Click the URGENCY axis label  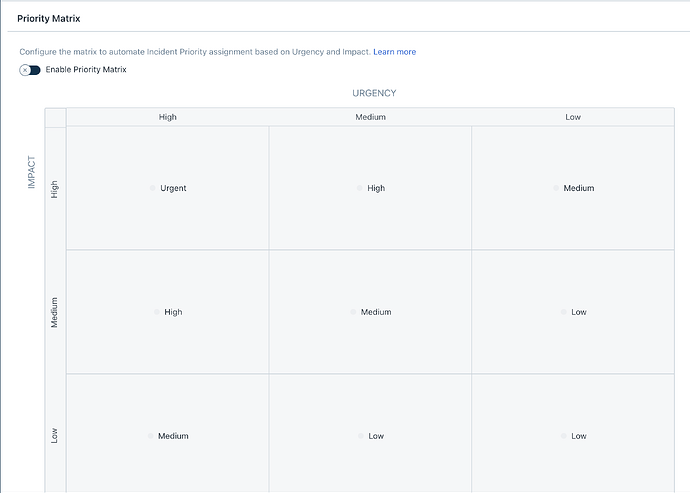[374, 93]
